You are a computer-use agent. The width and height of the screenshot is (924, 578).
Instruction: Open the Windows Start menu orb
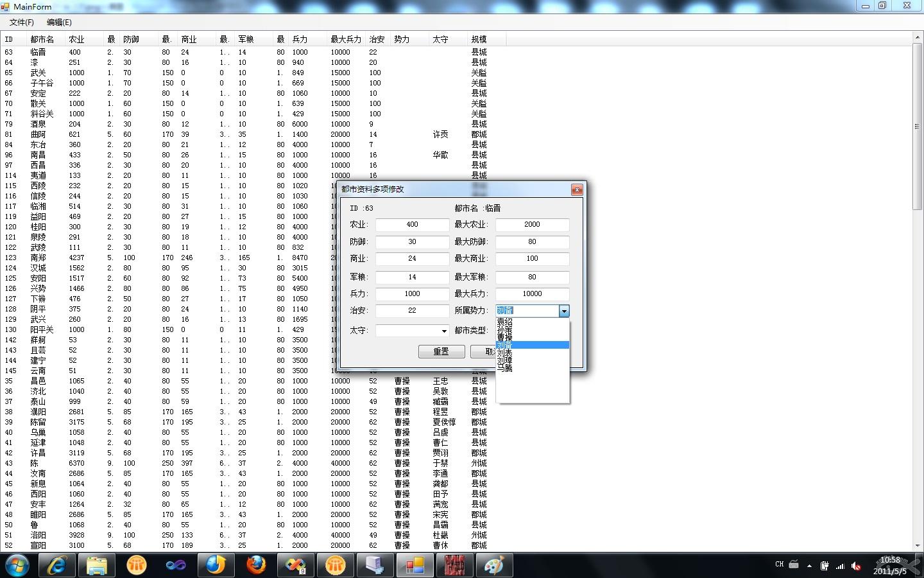click(17, 565)
